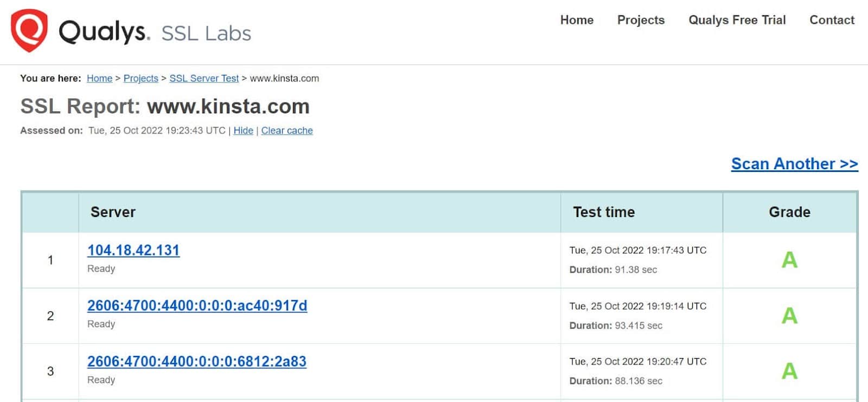The height and width of the screenshot is (402, 868).
Task: Open server 2606:4700:4400:0:0:0:ac40:917d report
Action: pos(197,305)
